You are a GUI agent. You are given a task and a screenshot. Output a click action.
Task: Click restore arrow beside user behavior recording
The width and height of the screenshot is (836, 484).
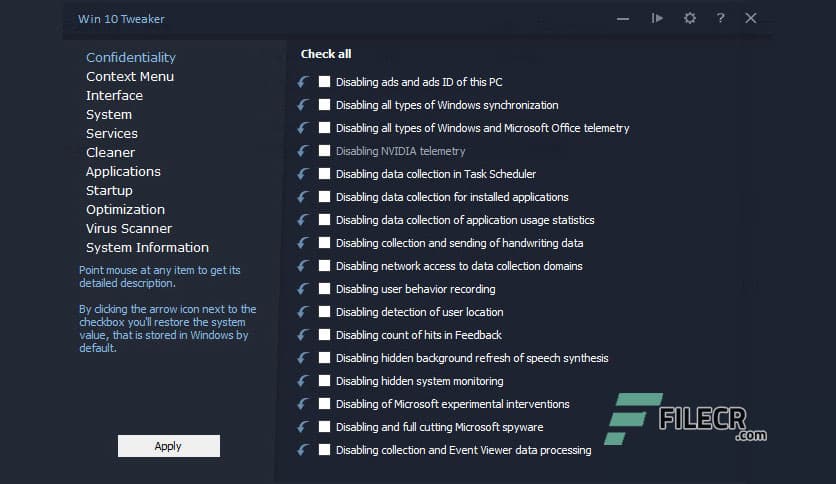(303, 289)
